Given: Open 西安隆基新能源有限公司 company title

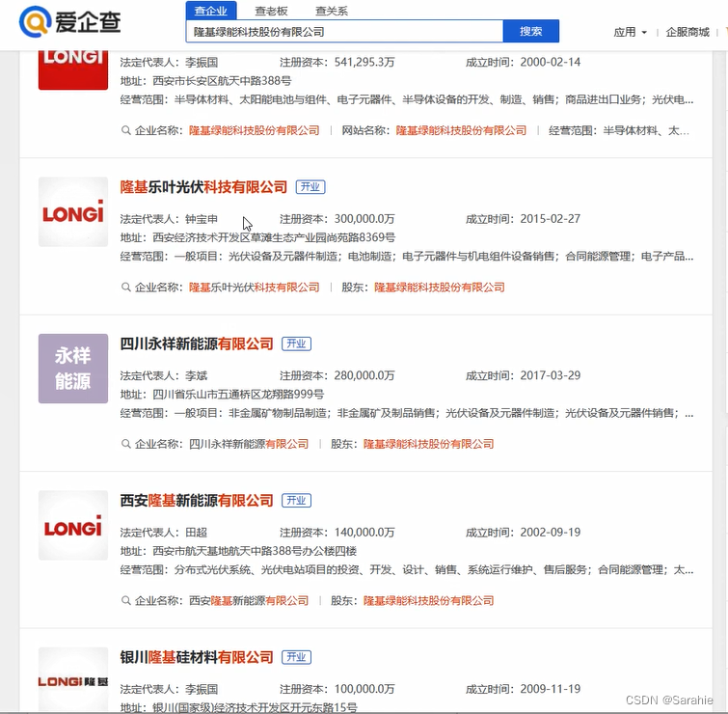Looking at the screenshot, I should 197,501.
